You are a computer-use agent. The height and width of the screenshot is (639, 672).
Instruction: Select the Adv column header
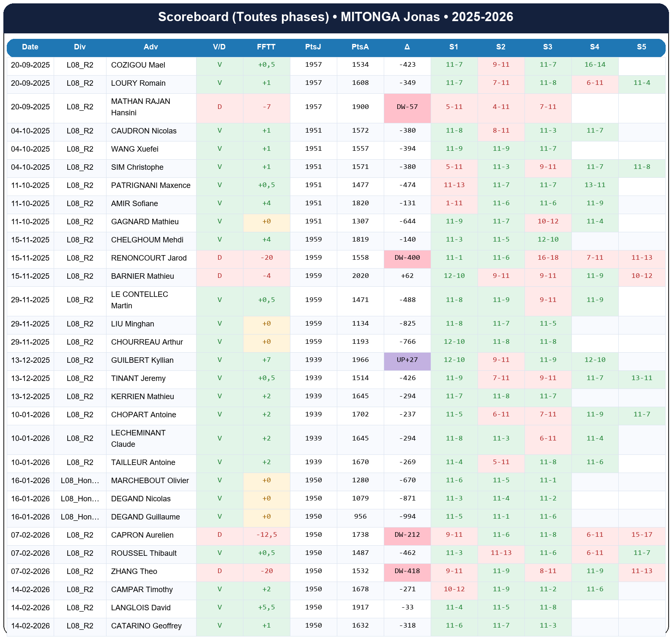pyautogui.click(x=151, y=47)
